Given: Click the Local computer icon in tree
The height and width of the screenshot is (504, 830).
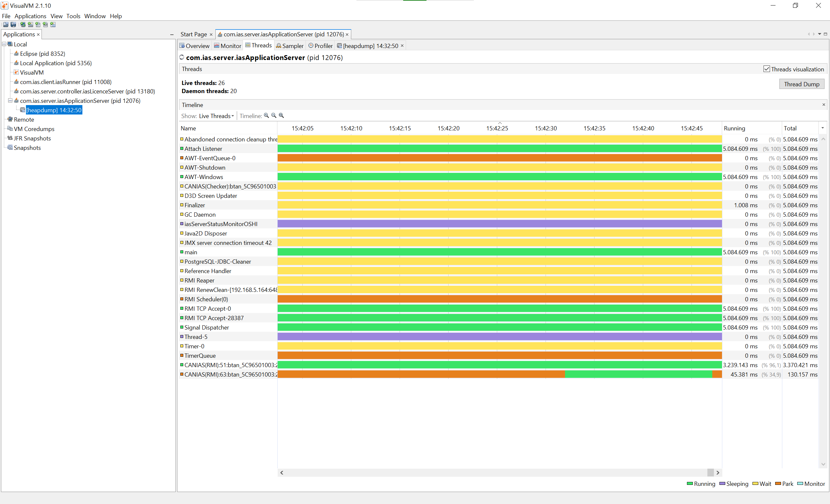Looking at the screenshot, I should pyautogui.click(x=10, y=44).
